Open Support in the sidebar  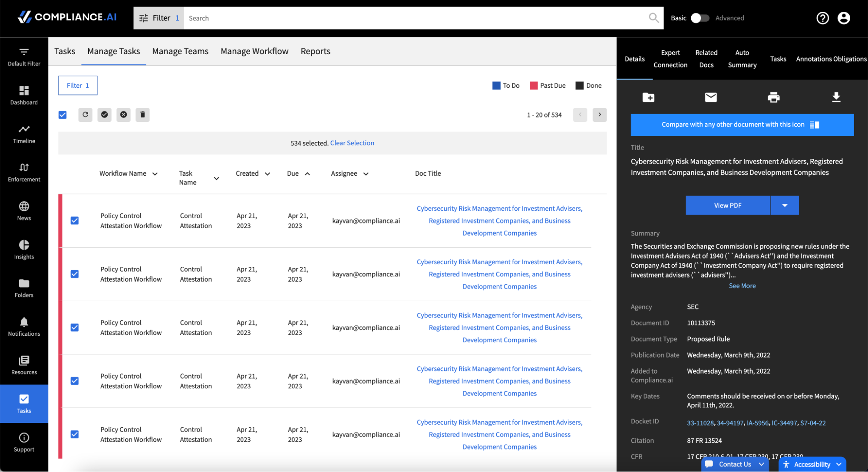[x=24, y=442]
